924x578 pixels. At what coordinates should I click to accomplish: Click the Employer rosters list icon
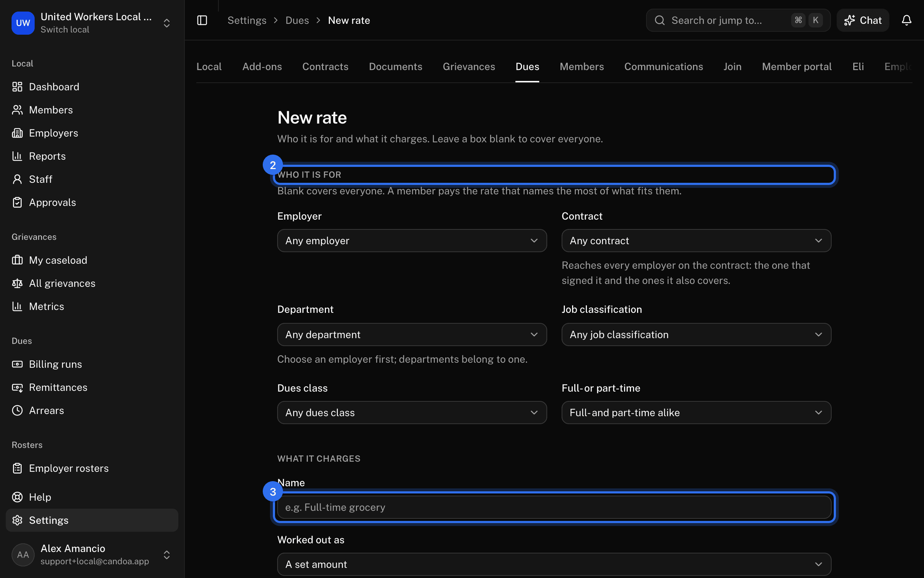coord(17,468)
